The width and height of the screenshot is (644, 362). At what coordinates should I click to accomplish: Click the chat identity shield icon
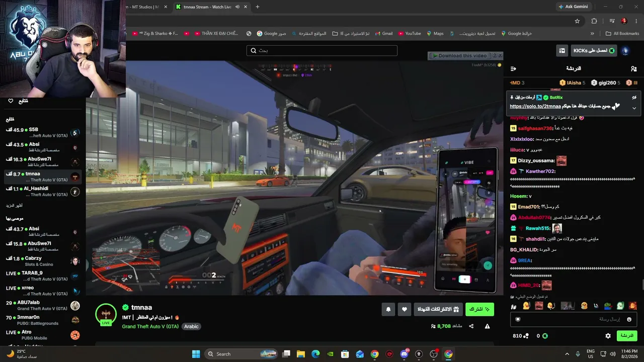pos(518,319)
